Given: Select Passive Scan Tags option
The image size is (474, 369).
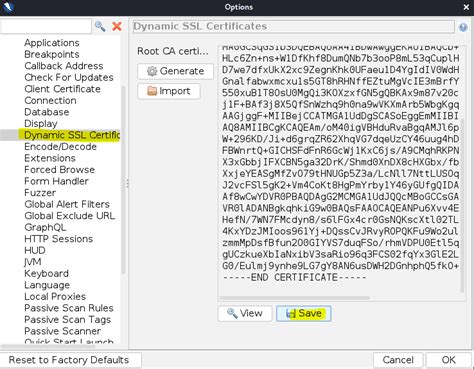Looking at the screenshot, I should click(x=67, y=320).
